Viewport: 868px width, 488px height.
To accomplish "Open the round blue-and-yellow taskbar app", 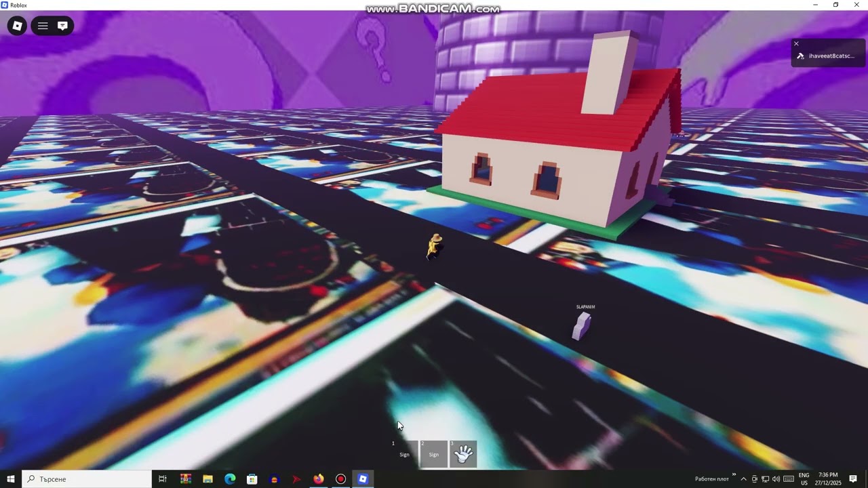I will pyautogui.click(x=274, y=479).
